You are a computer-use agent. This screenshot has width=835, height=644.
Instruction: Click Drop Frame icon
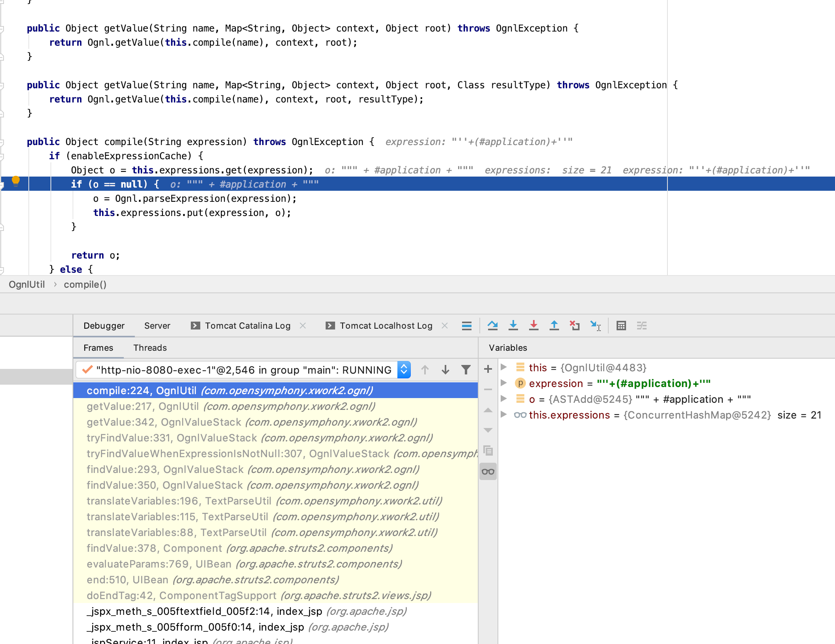pyautogui.click(x=575, y=326)
